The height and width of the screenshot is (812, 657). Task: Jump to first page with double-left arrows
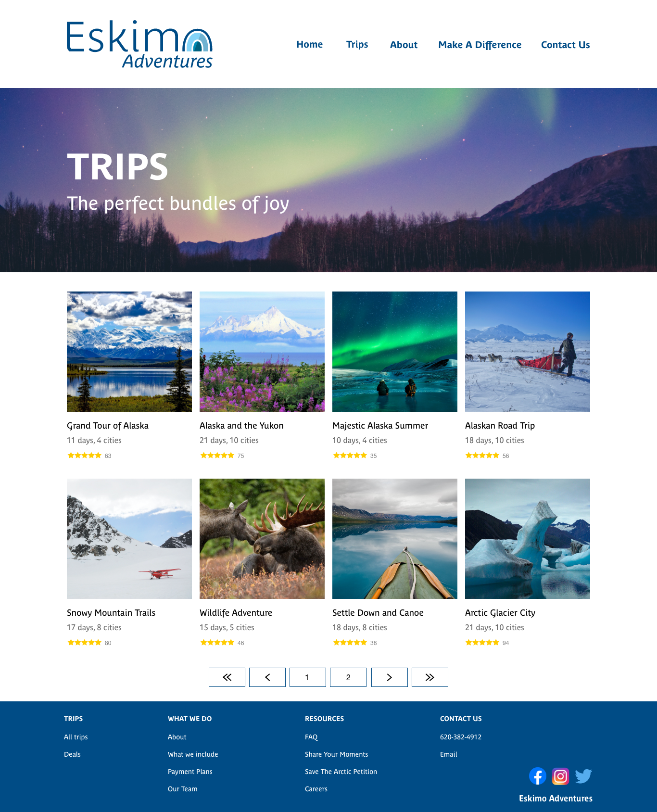pyautogui.click(x=227, y=677)
